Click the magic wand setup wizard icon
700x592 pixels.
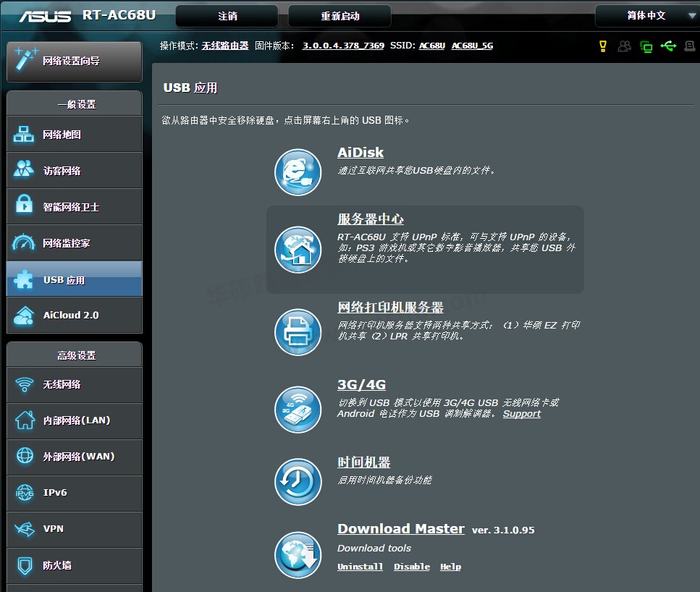25,59
